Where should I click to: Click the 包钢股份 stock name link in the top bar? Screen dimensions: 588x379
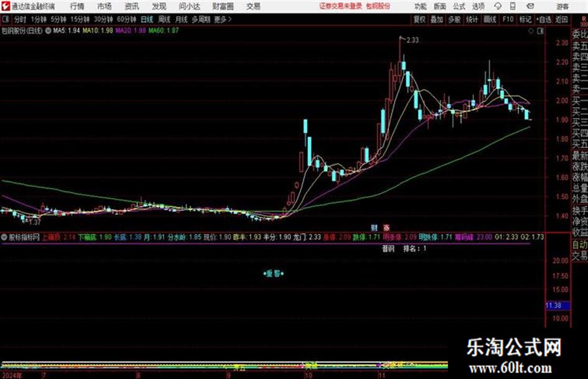pos(378,6)
